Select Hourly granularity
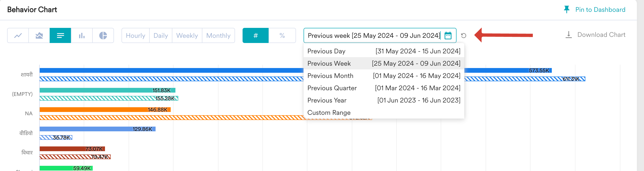The image size is (644, 171). point(135,35)
